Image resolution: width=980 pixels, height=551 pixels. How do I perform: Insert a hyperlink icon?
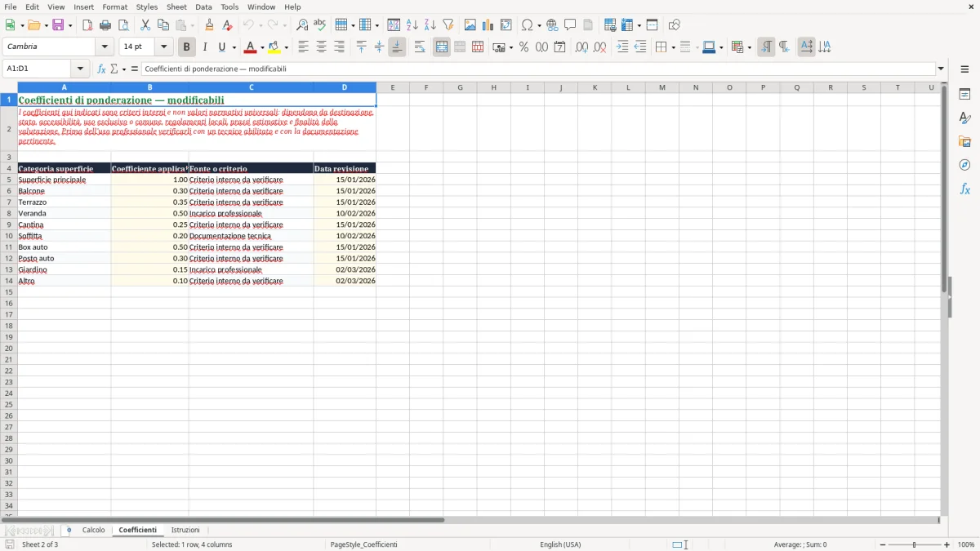click(552, 25)
